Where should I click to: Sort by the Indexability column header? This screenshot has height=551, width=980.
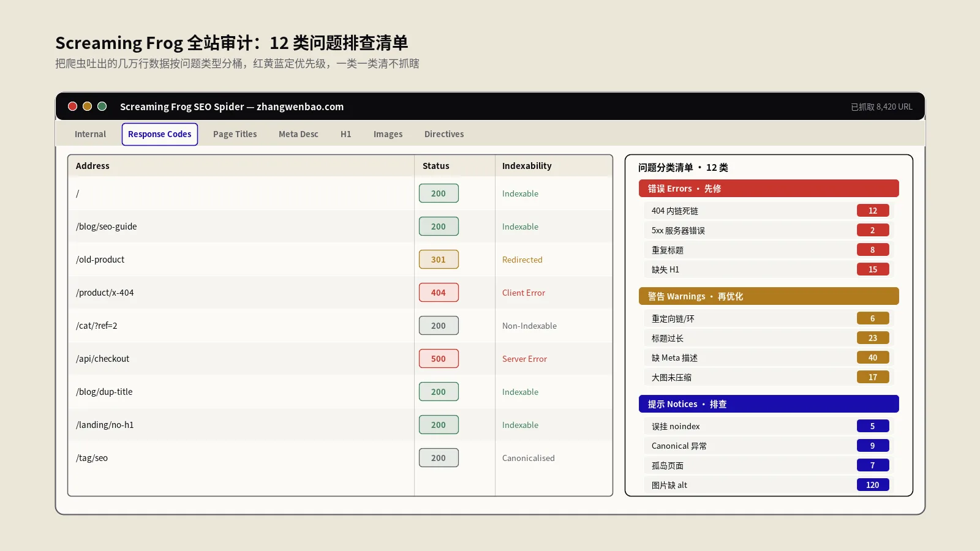point(527,166)
